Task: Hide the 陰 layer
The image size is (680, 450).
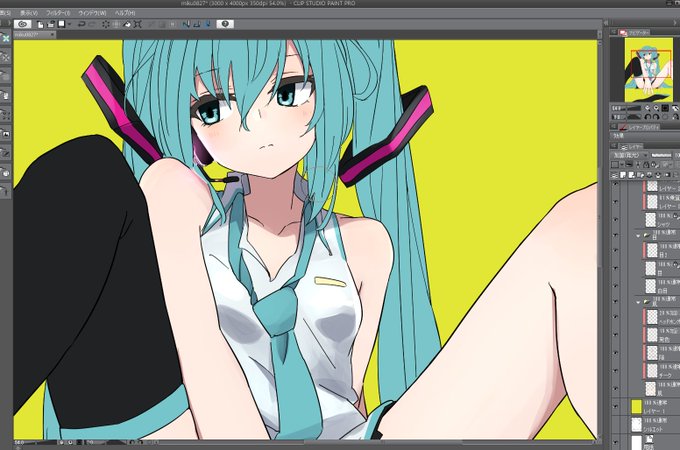Action: [615, 353]
